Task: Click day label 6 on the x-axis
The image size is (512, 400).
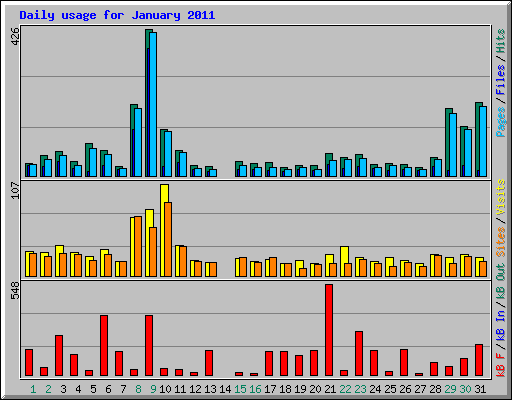Action: [108, 389]
